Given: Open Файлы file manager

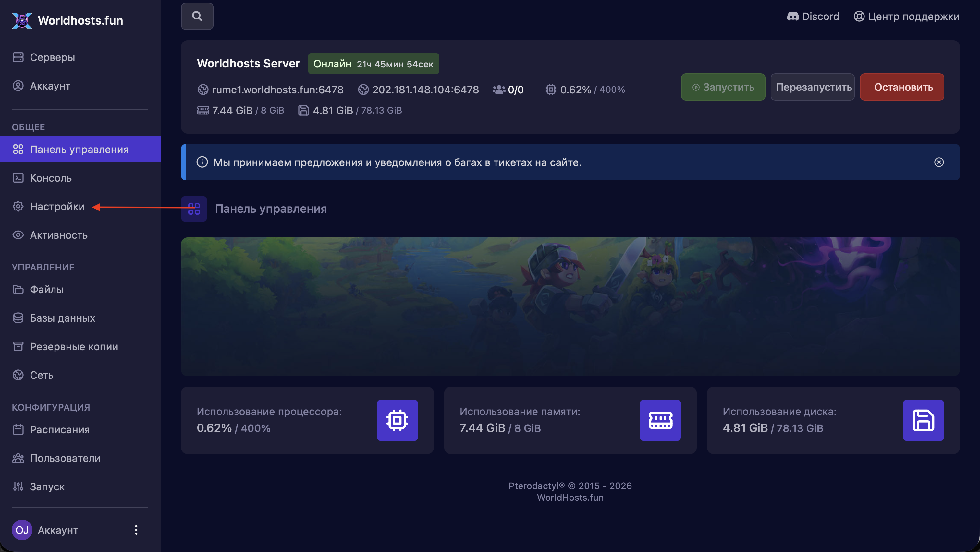Looking at the screenshot, I should coord(46,290).
